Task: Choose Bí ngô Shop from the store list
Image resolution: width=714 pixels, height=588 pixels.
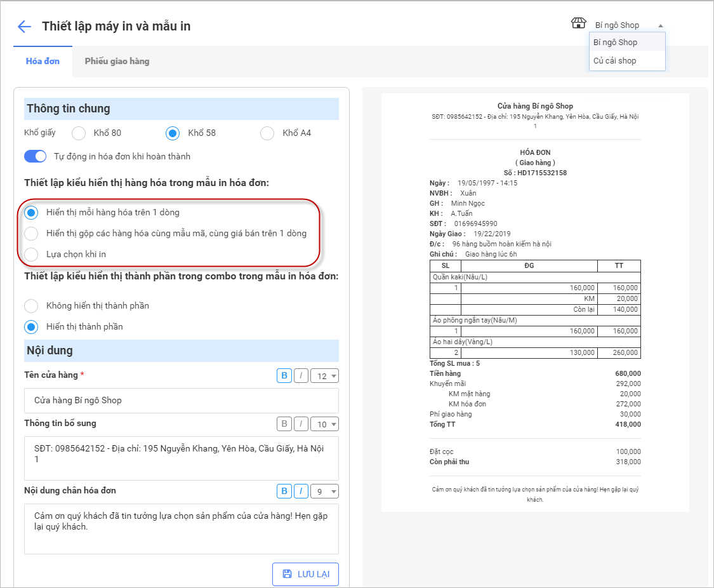Action: 627,43
